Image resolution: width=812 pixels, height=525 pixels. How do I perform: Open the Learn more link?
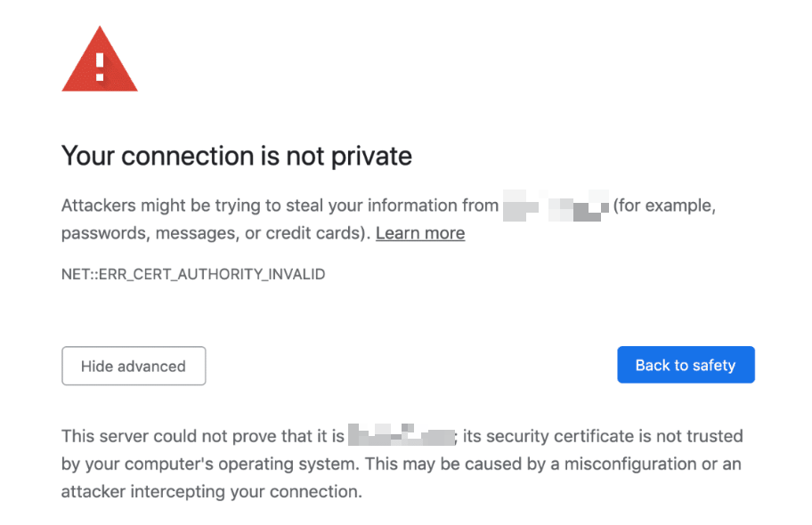(x=420, y=233)
